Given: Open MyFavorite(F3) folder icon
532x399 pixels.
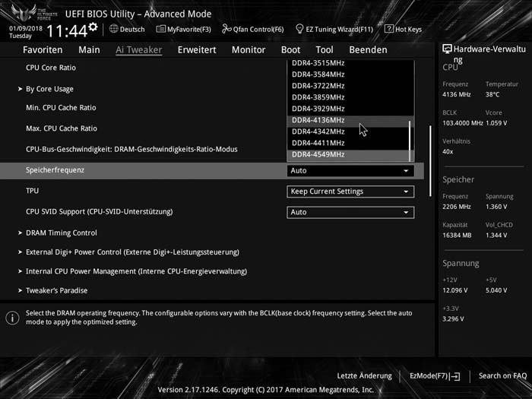Looking at the screenshot, I should click(160, 29).
